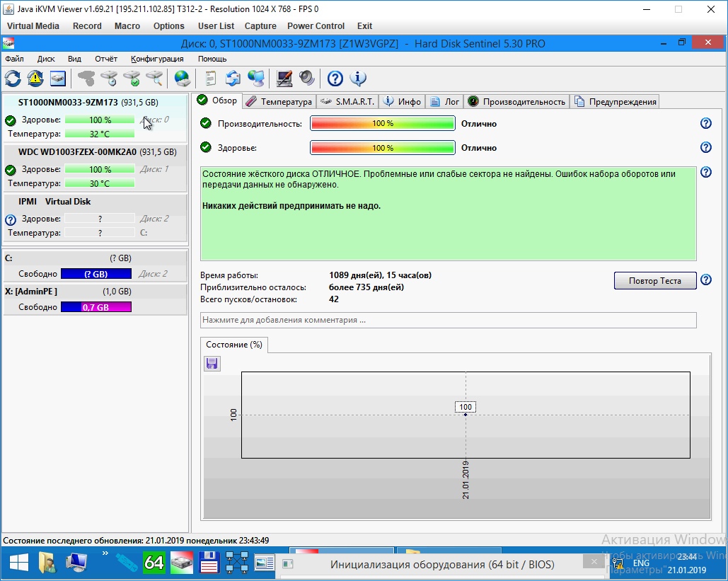728x581 pixels.
Task: Click the Производительность 100 % gradient bar
Action: click(x=383, y=123)
